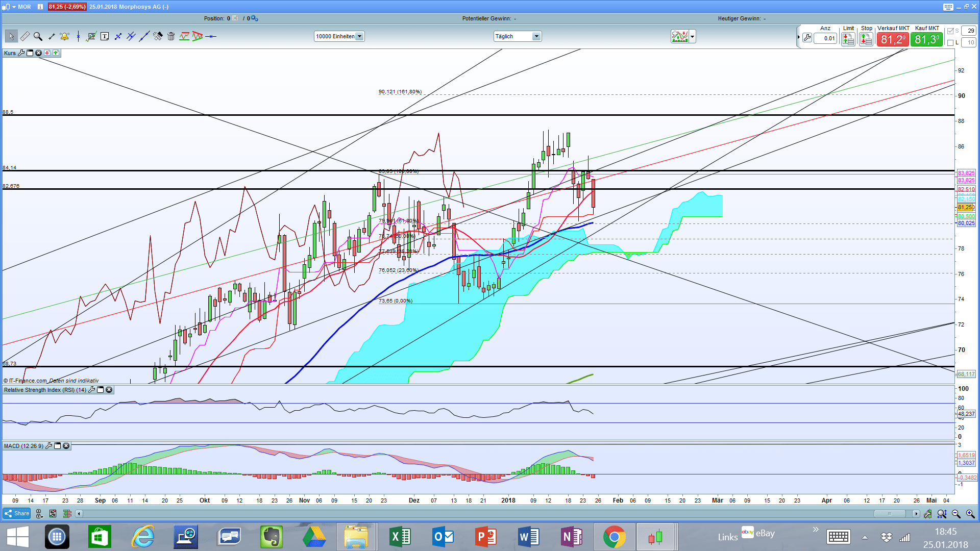Expand the Täglich timeframe dropdown
Viewport: 980px width, 551px height.
pos(536,36)
